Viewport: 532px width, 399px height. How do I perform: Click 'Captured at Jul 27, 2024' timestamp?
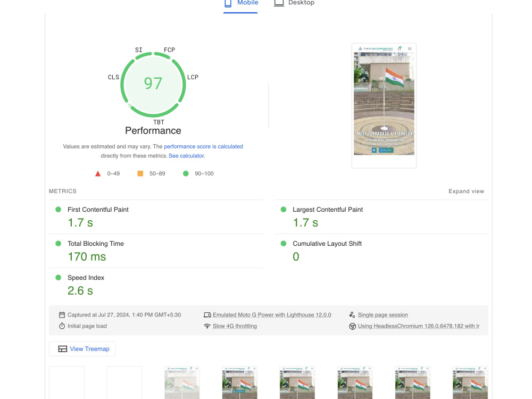click(x=124, y=315)
